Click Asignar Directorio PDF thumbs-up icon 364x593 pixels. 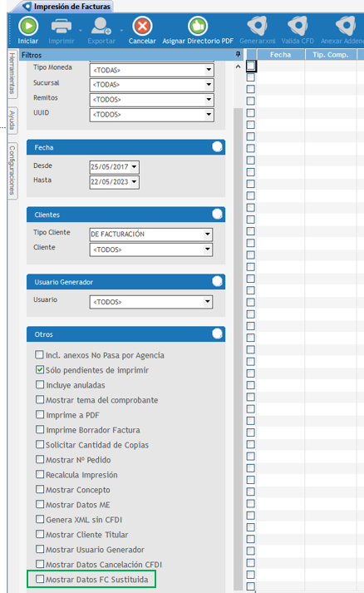198,26
